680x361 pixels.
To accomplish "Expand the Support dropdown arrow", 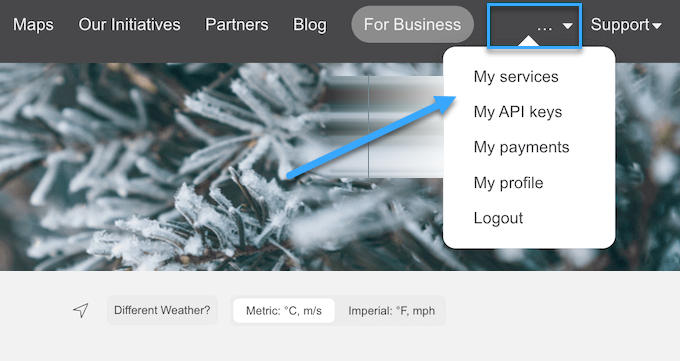I will 657,26.
